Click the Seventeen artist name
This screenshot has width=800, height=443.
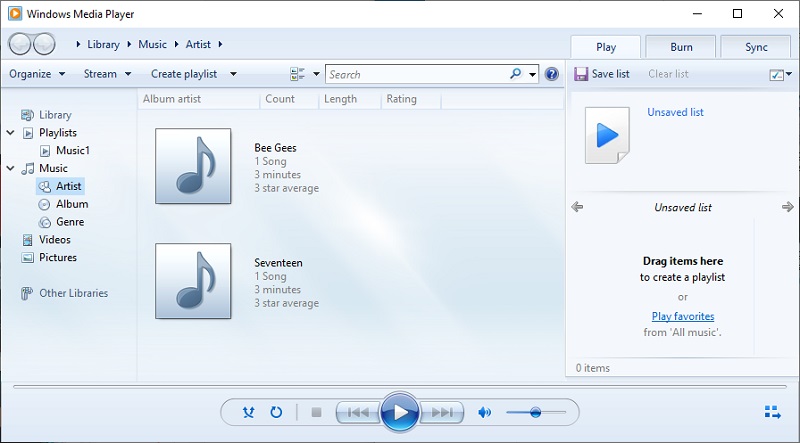pyautogui.click(x=279, y=263)
